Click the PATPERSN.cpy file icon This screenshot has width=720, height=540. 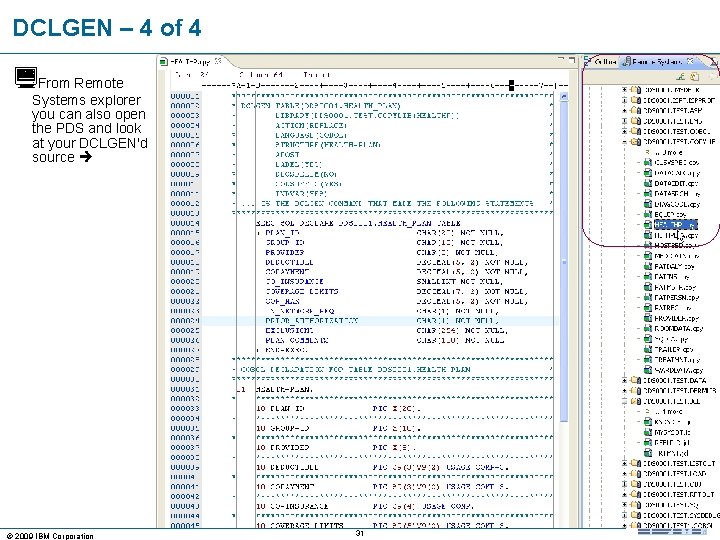coord(648,297)
